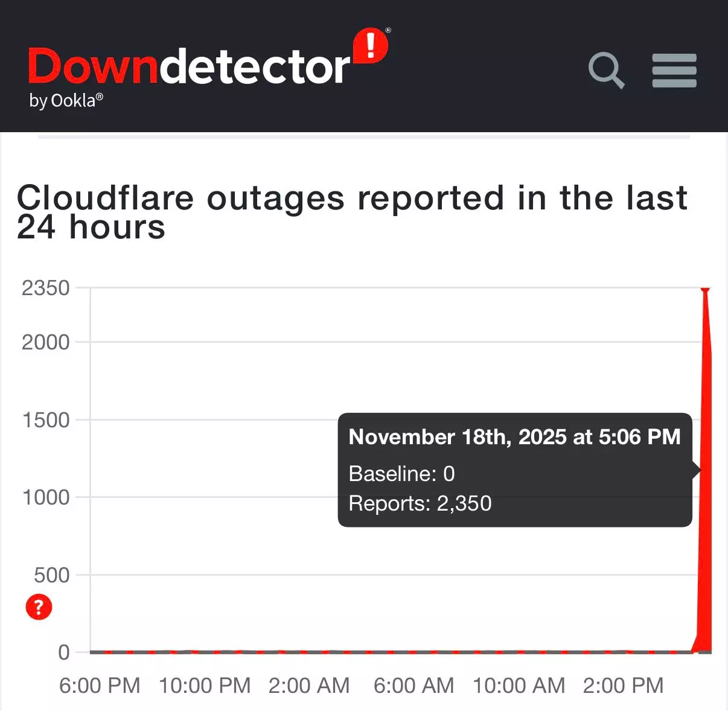Open the hamburger menu
The width and height of the screenshot is (728, 711).
click(674, 71)
